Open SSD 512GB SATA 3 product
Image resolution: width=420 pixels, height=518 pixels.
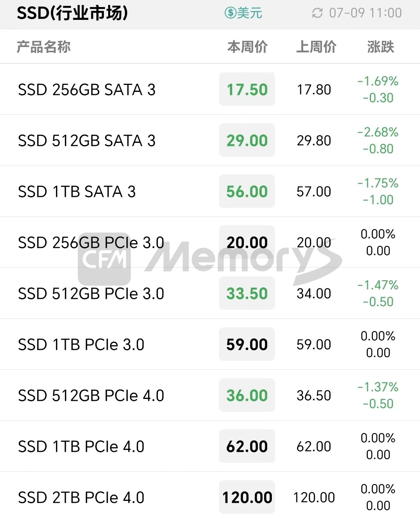210,140
